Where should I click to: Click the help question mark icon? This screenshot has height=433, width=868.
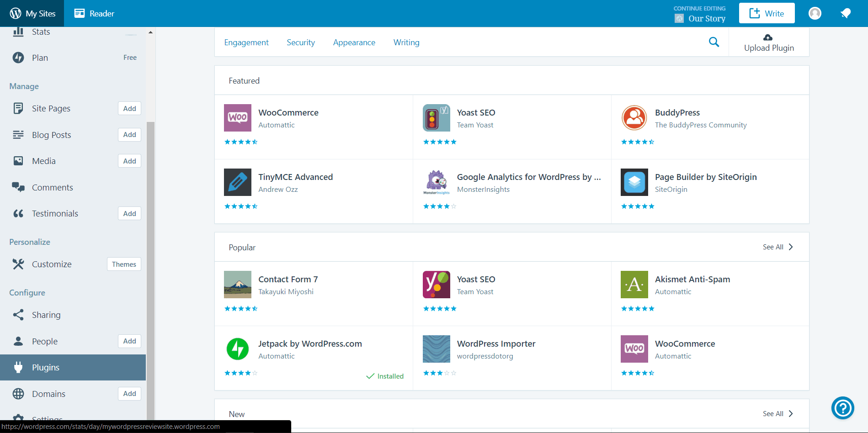tap(842, 408)
